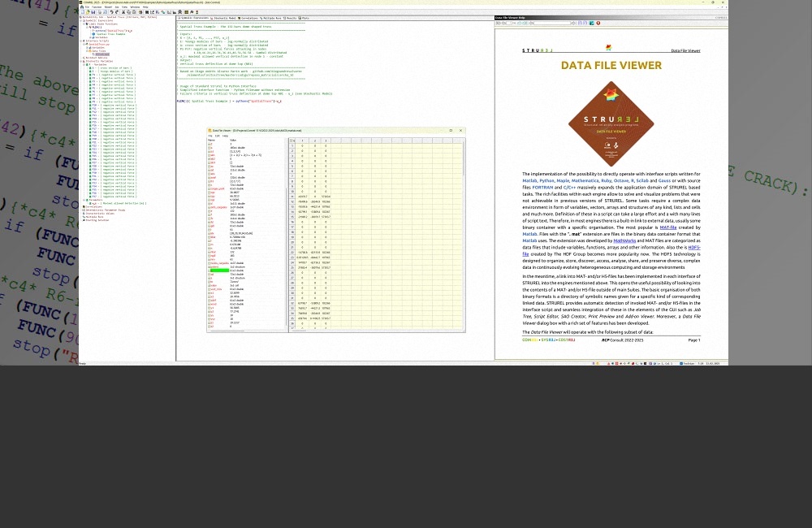
Task: Collapse the Interface Scripts tree node
Action: pyautogui.click(x=80, y=41)
